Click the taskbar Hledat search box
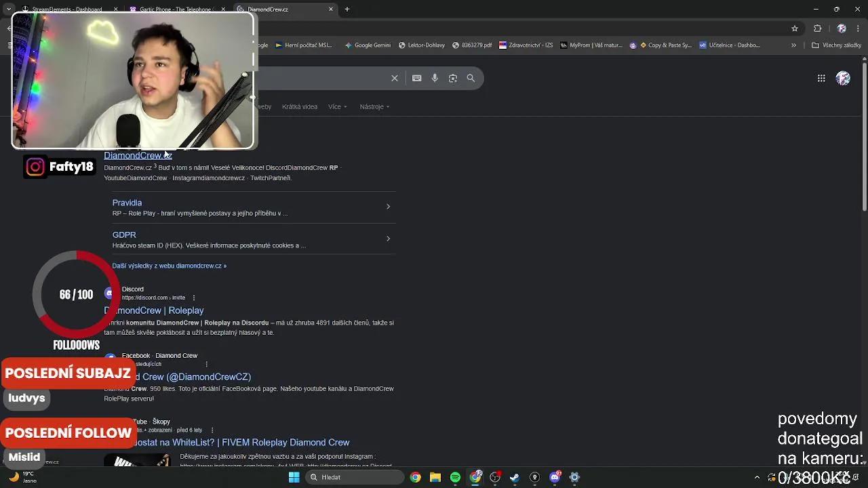Image resolution: width=868 pixels, height=488 pixels. 354,477
